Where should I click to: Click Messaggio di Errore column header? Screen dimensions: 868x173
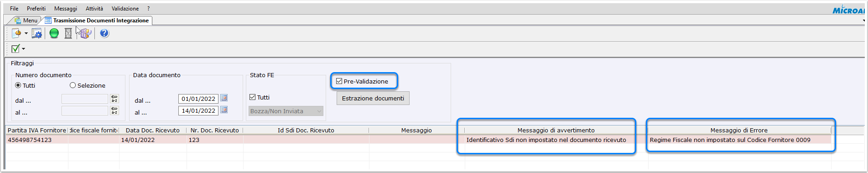pyautogui.click(x=739, y=130)
